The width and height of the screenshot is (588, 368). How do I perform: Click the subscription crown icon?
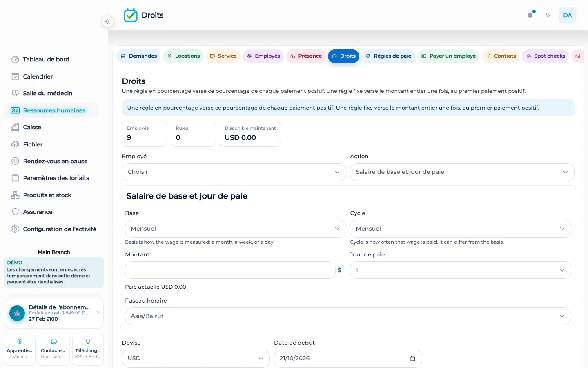(x=17, y=313)
